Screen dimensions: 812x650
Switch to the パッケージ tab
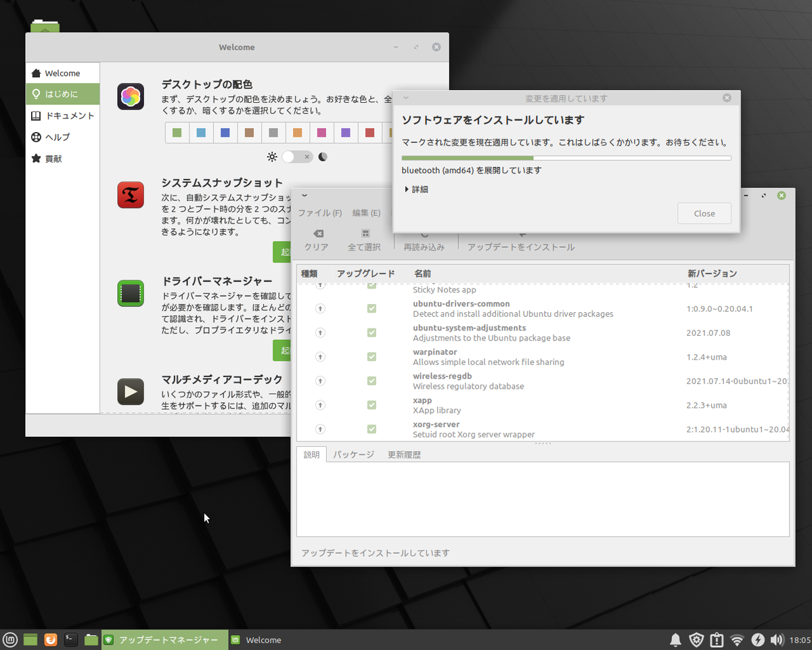(x=353, y=454)
